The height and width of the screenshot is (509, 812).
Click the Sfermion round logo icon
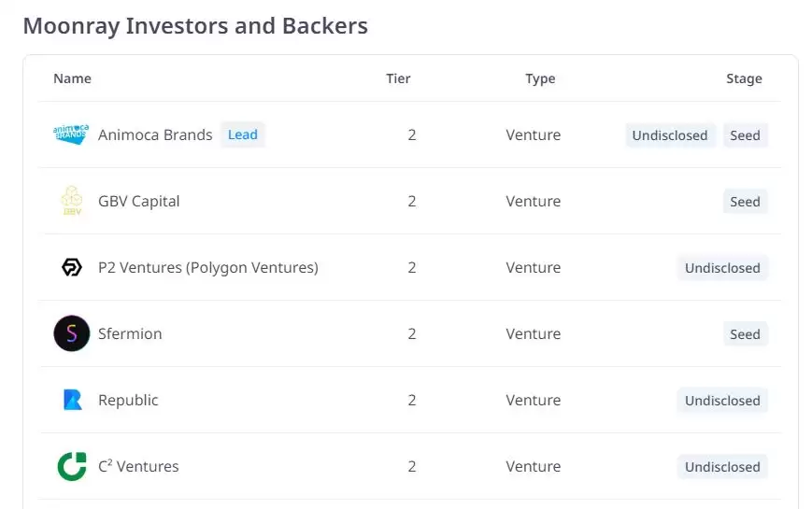coord(71,334)
